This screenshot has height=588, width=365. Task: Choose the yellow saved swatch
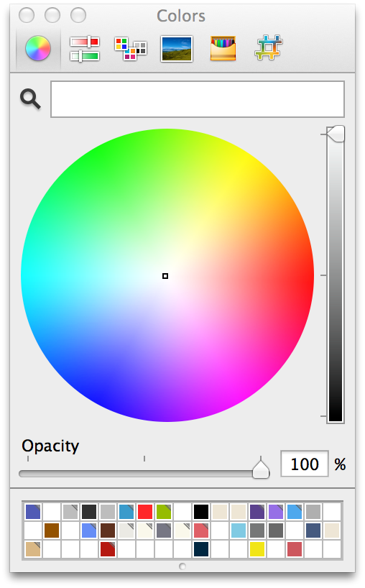point(257,549)
